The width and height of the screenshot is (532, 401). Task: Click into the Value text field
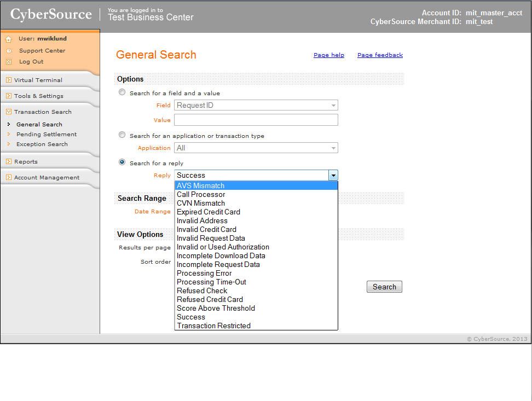click(x=256, y=120)
